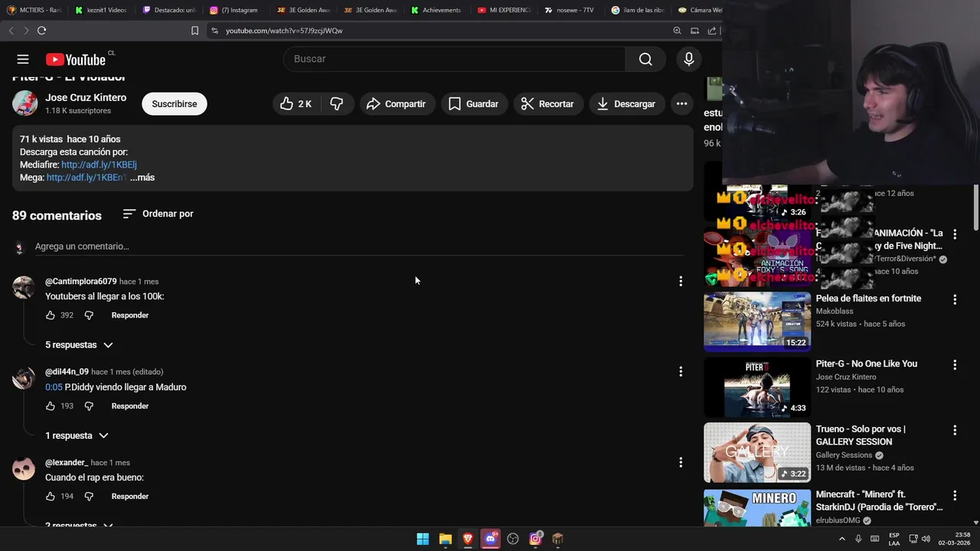The width and height of the screenshot is (980, 551).
Task: Open options for Trueno - Solo por vos
Action: click(955, 430)
